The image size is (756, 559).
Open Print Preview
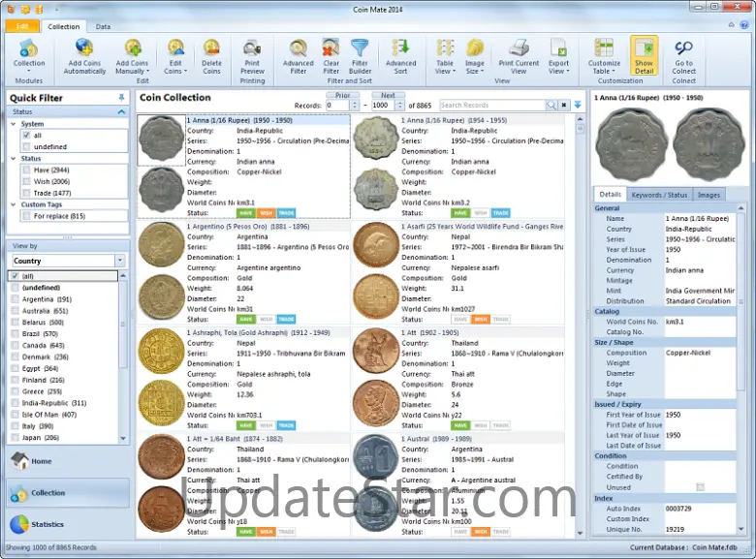(252, 57)
